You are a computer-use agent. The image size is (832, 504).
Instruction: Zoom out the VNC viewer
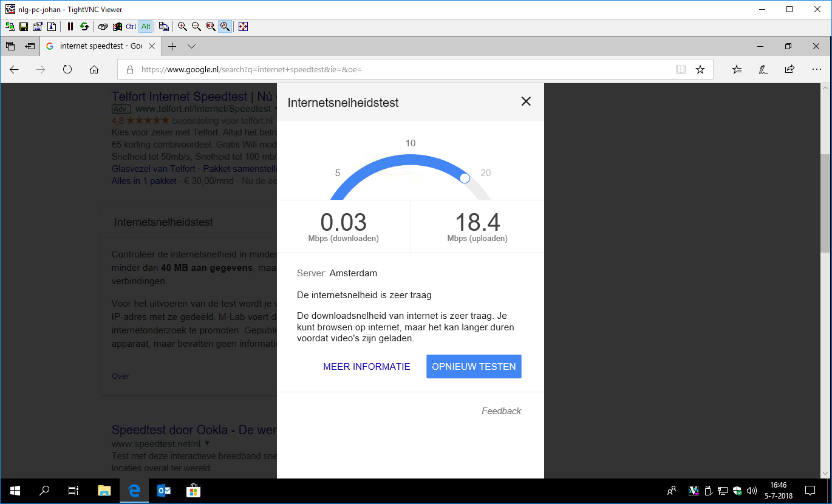pyautogui.click(x=197, y=27)
